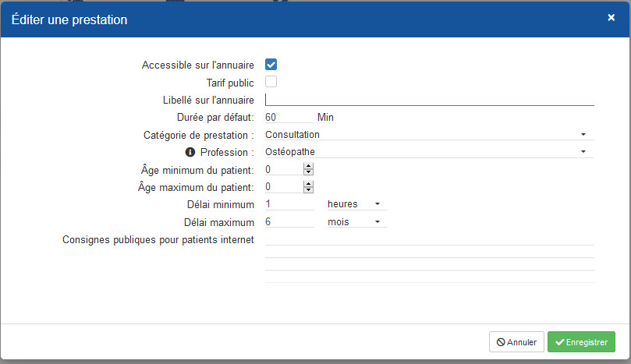
Task: Open the Délai minimum heures unit dropdown
Action: pos(357,204)
